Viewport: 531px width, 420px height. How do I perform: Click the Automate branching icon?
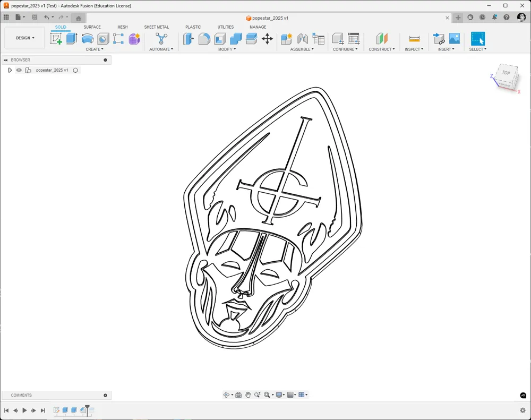click(x=161, y=38)
